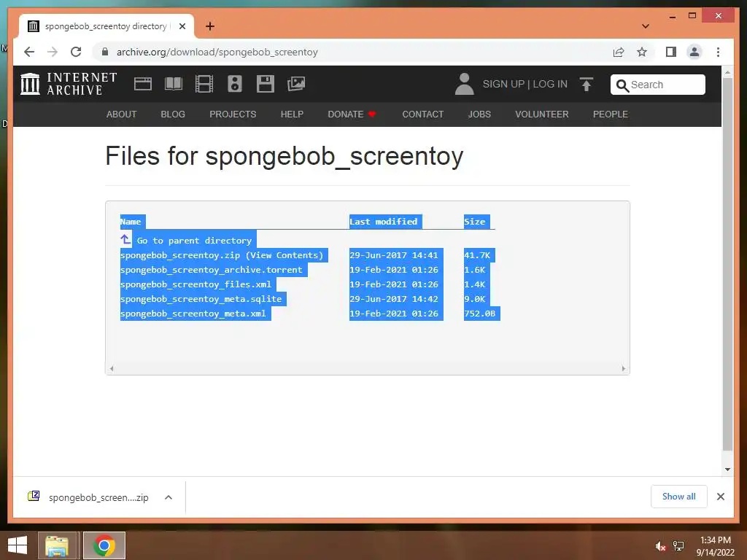Click the 41.7K size value

[x=477, y=255]
